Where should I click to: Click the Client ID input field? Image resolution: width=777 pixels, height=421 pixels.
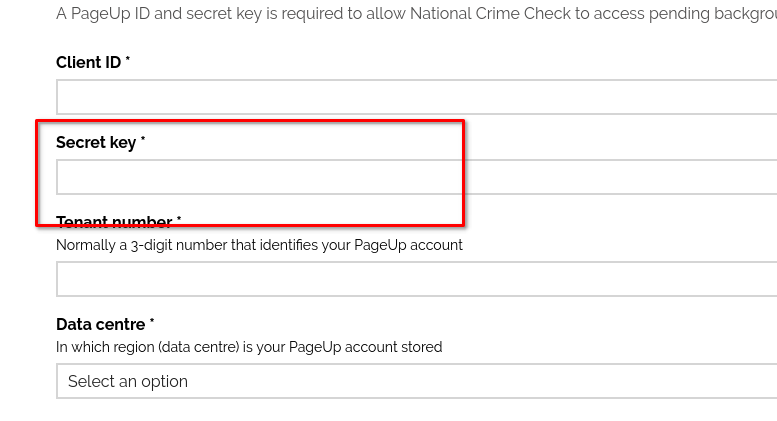[x=416, y=97]
